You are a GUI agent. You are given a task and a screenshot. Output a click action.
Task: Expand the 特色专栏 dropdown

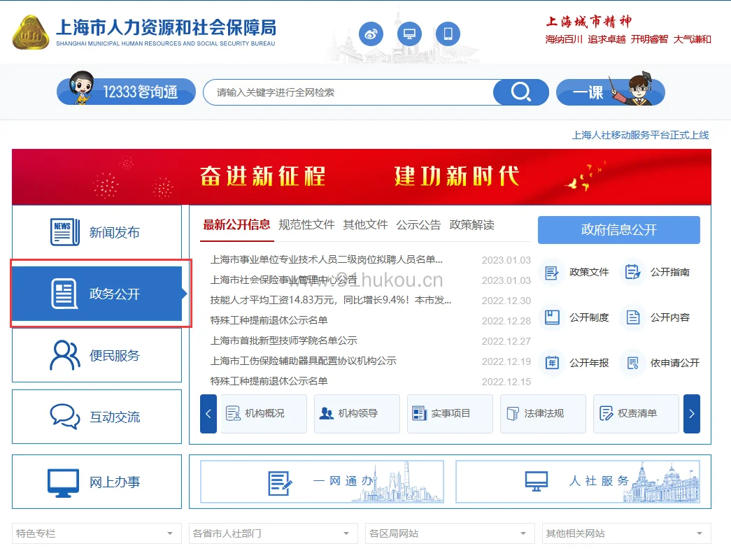(x=97, y=533)
